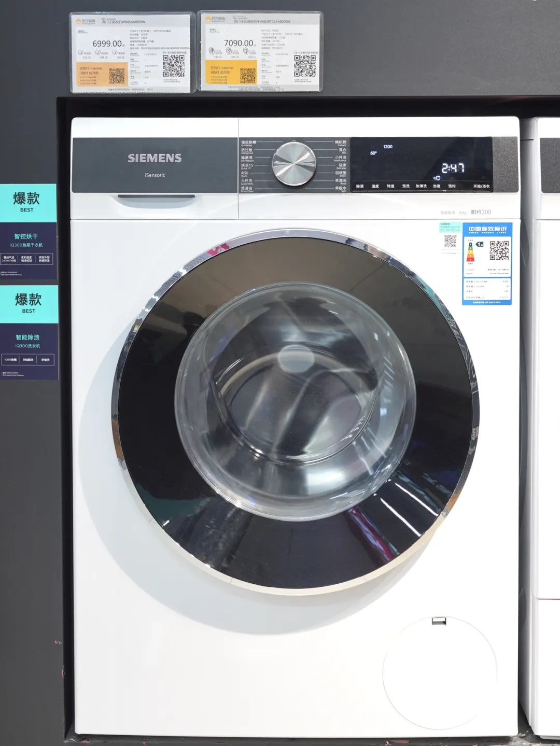
Task: Toggle the 预洗 prewash option
Action: pyautogui.click(x=405, y=186)
